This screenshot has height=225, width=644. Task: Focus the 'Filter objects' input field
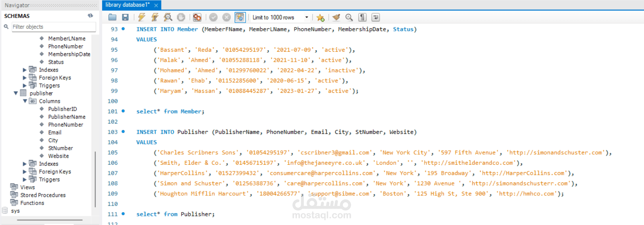54,27
